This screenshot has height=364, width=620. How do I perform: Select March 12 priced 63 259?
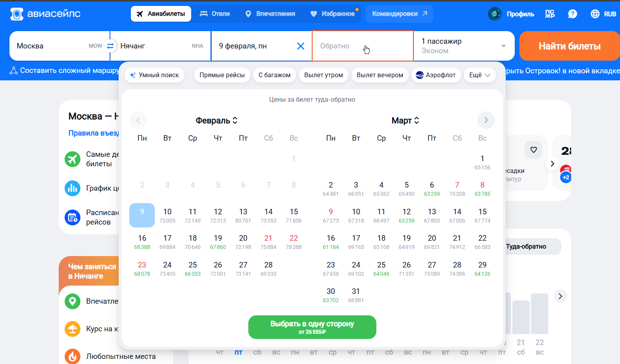tap(407, 215)
